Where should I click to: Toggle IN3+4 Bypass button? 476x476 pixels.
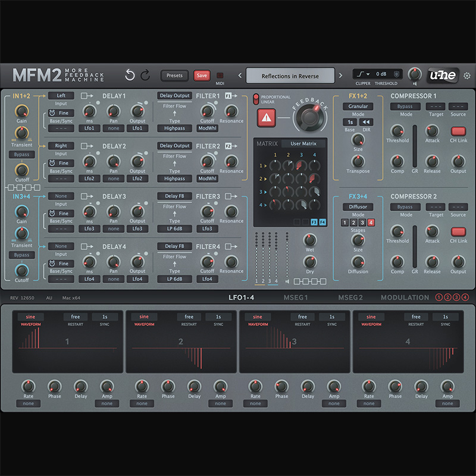(22, 255)
